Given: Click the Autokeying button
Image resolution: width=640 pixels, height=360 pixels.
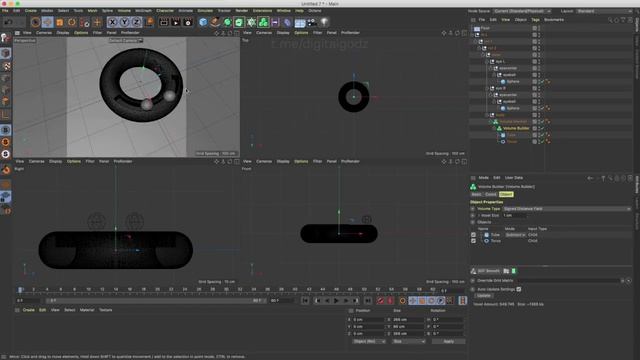Looking at the screenshot, I should (391, 301).
